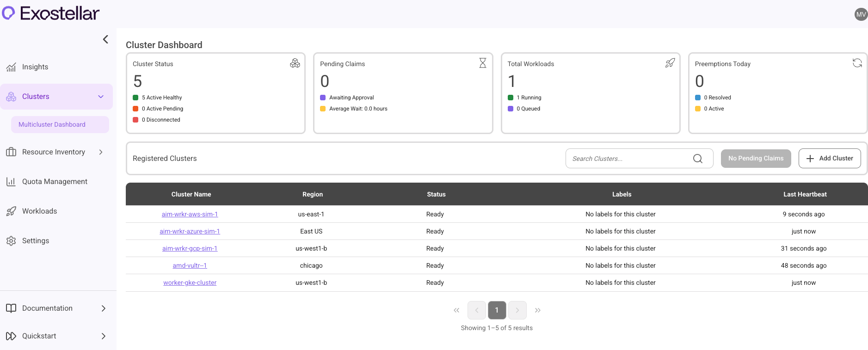Image resolution: width=868 pixels, height=350 pixels.
Task: Expand Quickstart submenu arrow
Action: (104, 336)
